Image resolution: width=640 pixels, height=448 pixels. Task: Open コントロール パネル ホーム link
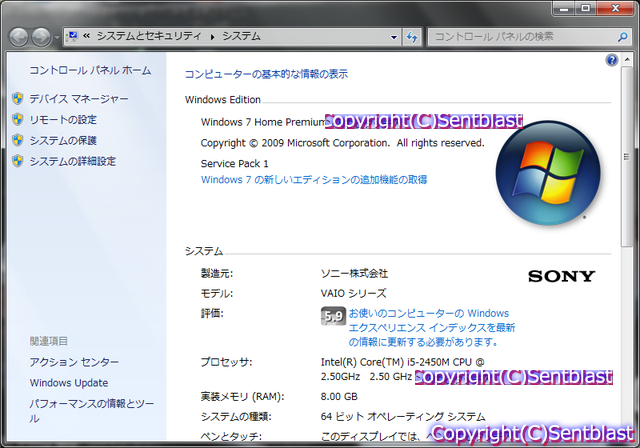pos(90,70)
